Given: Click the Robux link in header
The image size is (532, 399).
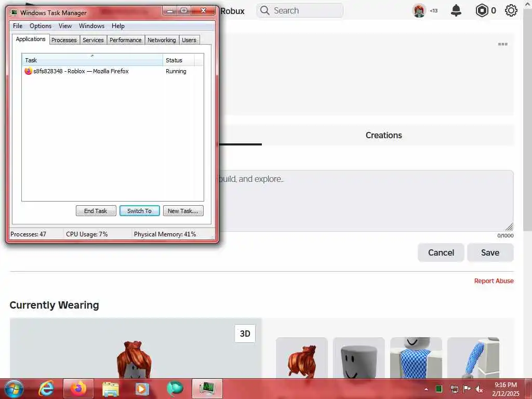Looking at the screenshot, I should pos(232,11).
